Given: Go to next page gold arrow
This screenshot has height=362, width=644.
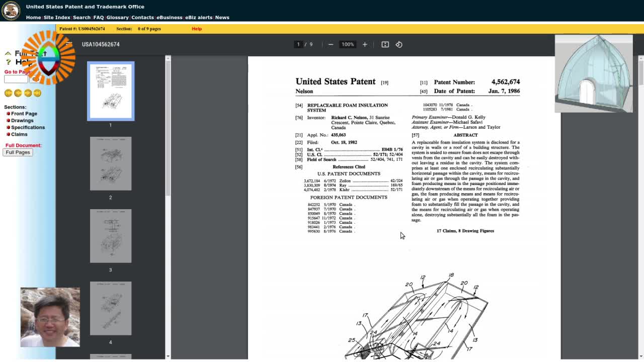Looking at the screenshot, I should pos(28,93).
